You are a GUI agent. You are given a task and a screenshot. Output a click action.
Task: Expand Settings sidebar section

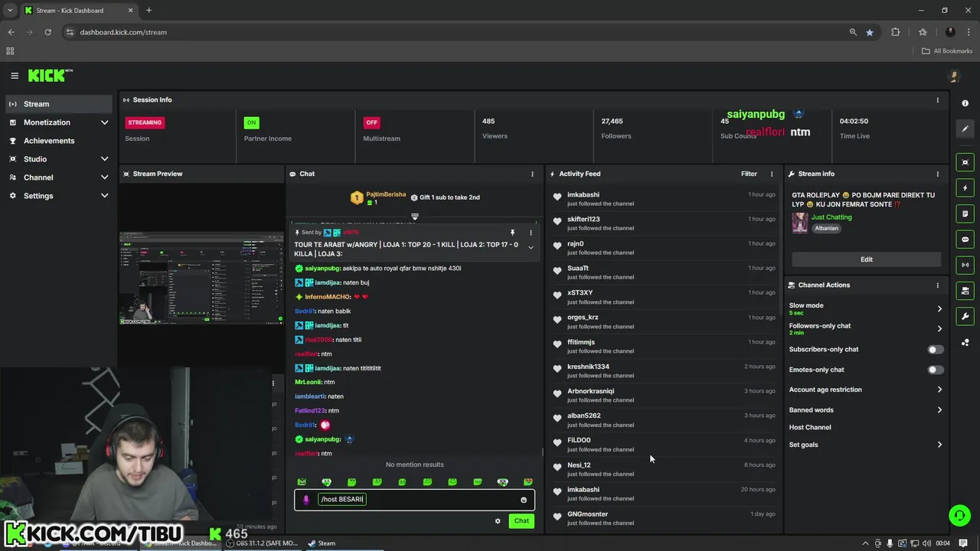click(105, 196)
